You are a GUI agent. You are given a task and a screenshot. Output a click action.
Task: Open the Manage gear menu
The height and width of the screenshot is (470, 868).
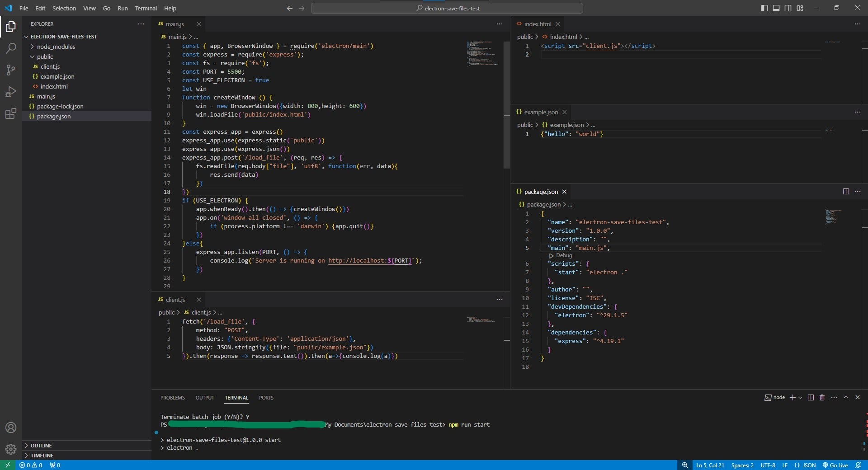[11, 449]
